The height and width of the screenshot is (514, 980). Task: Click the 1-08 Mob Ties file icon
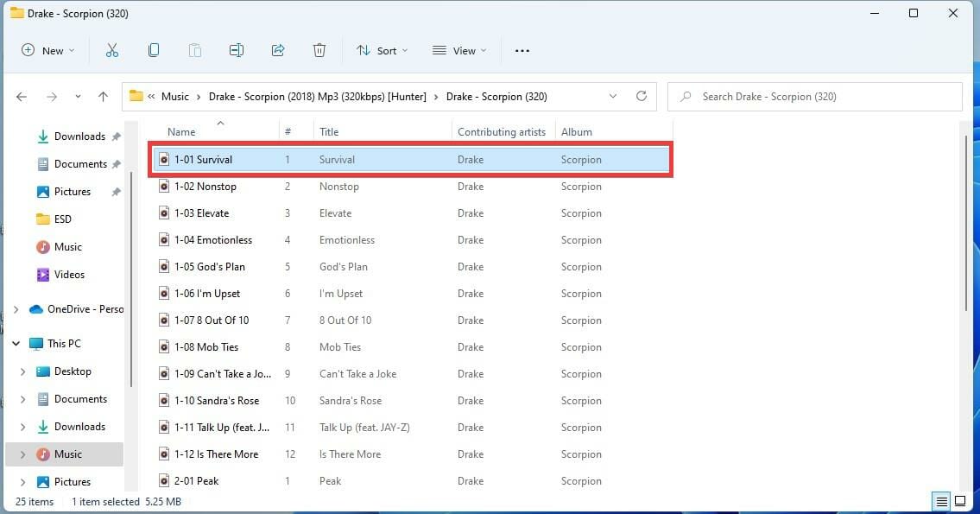[x=164, y=347]
